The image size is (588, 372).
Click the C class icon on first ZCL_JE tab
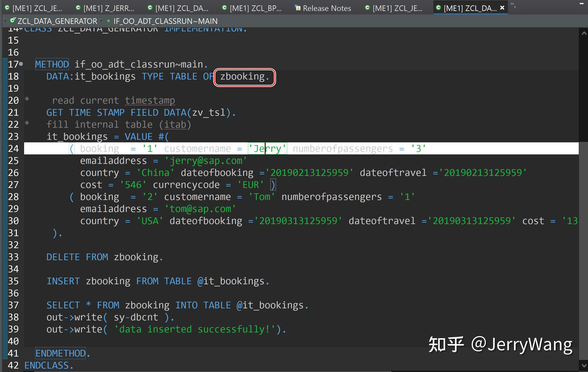[x=7, y=8]
